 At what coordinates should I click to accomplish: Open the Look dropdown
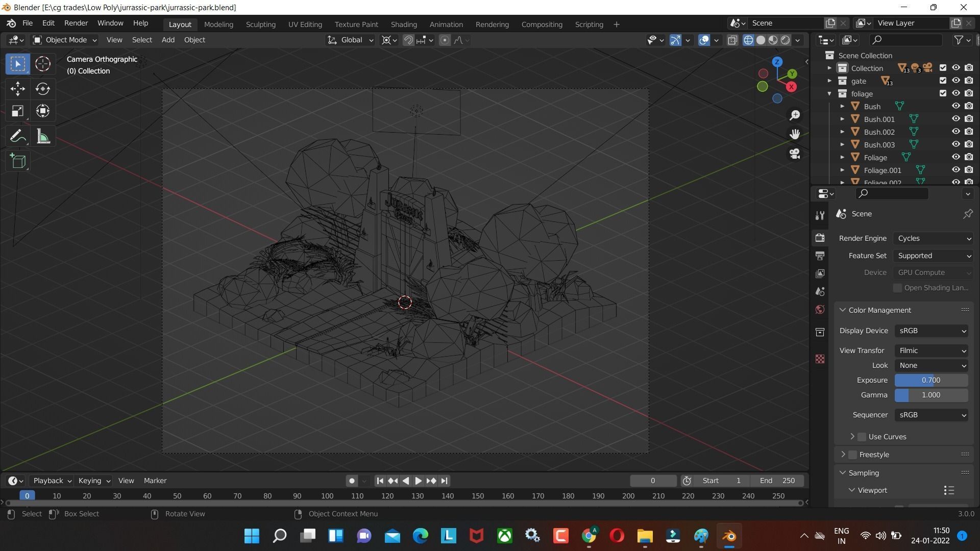932,365
